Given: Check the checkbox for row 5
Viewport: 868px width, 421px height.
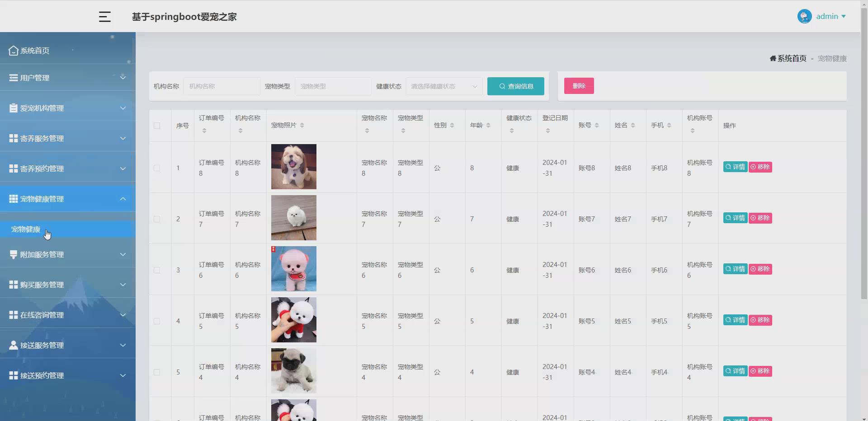Looking at the screenshot, I should pos(157,372).
